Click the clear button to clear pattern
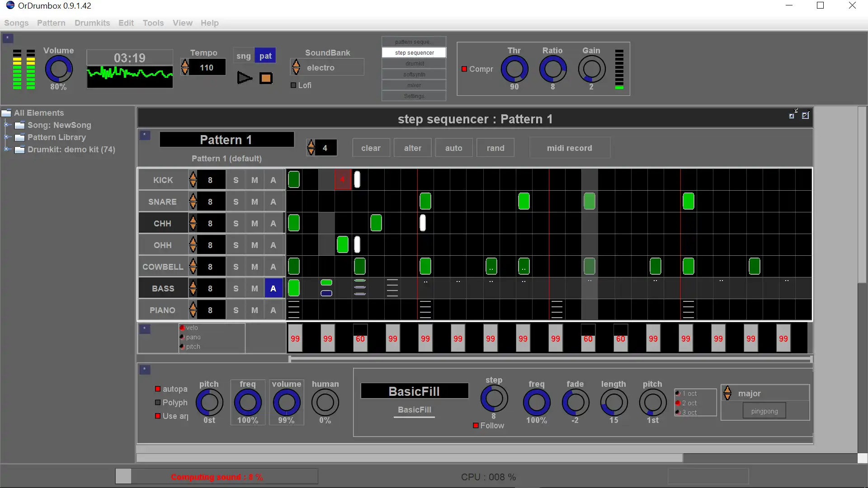 point(371,148)
